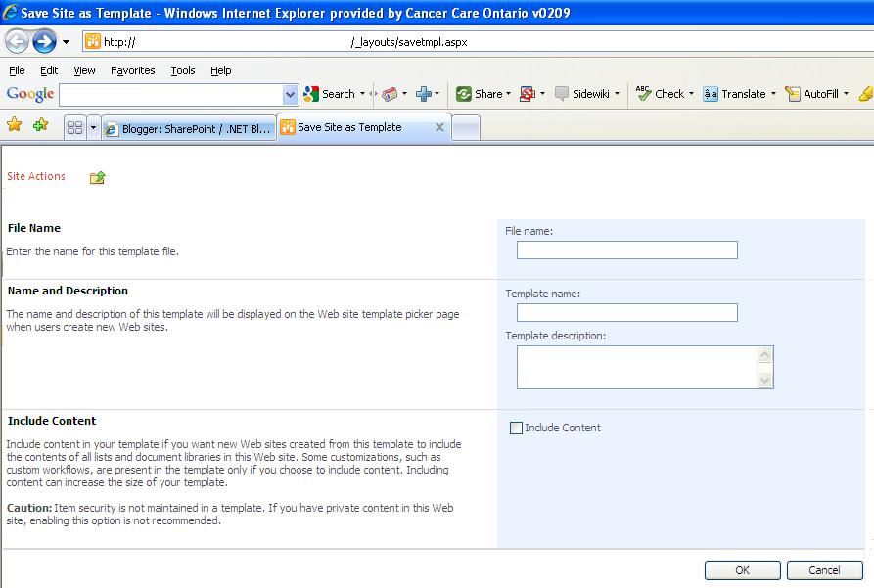Open the Favorites menu
This screenshot has height=588, width=874.
coord(133,70)
